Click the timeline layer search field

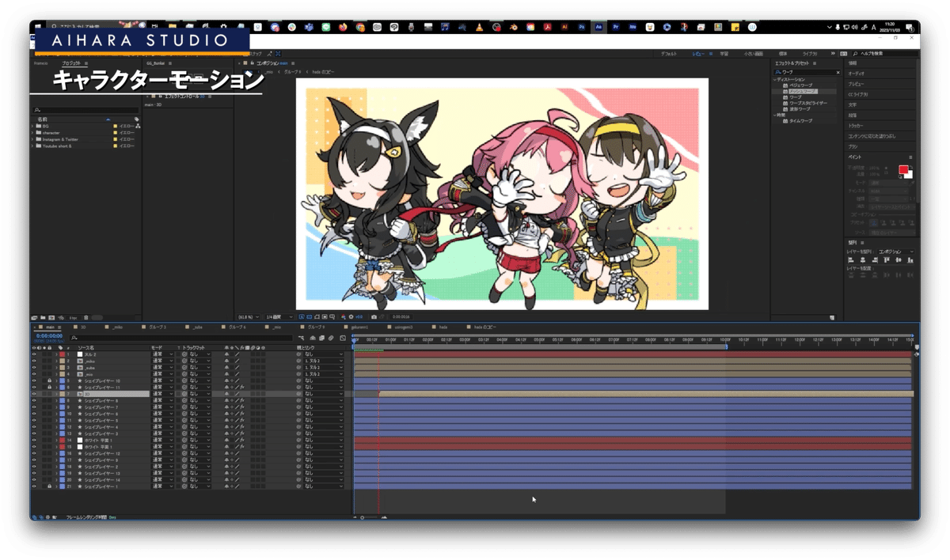[x=181, y=338]
